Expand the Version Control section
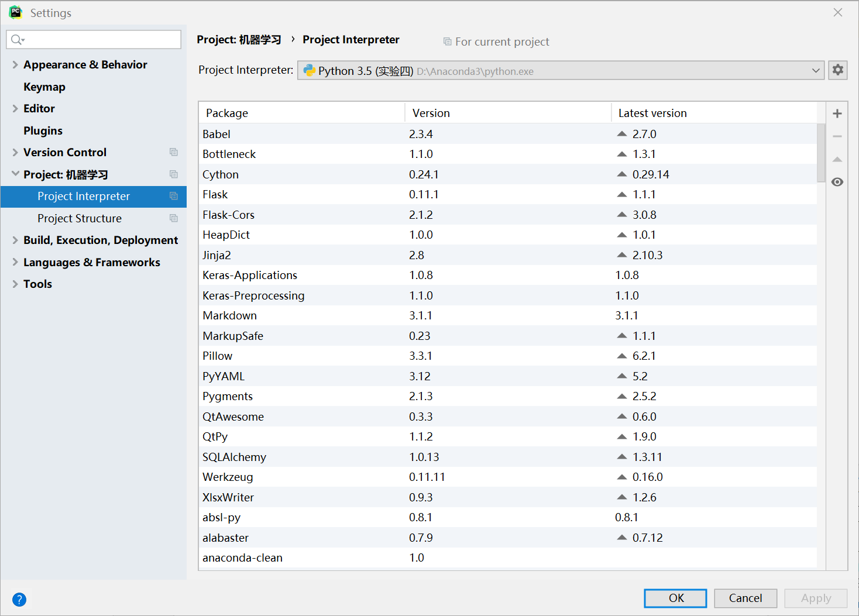859x616 pixels. pyautogui.click(x=15, y=152)
